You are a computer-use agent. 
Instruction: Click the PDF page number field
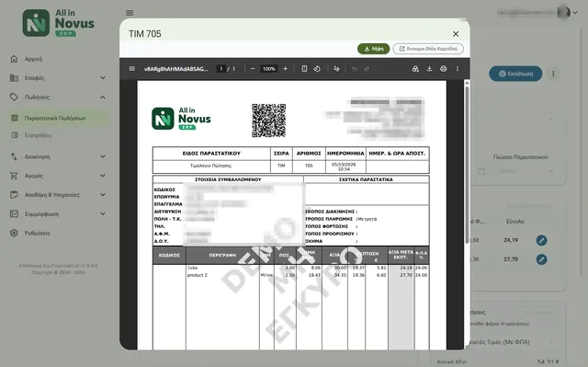[x=221, y=69]
